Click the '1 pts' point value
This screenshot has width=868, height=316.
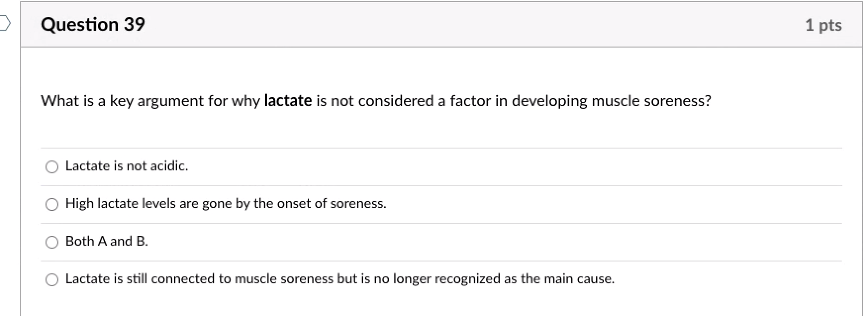(x=823, y=25)
